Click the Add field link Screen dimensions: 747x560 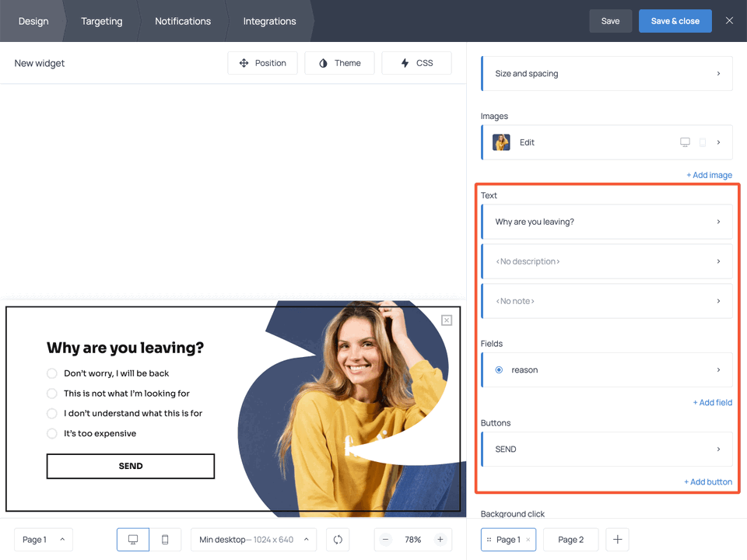712,402
